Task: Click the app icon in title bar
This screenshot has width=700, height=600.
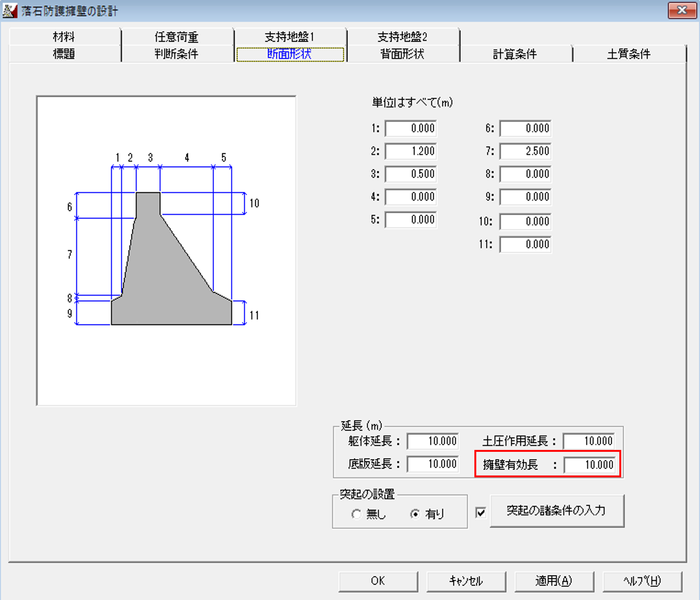Action: pos(9,11)
